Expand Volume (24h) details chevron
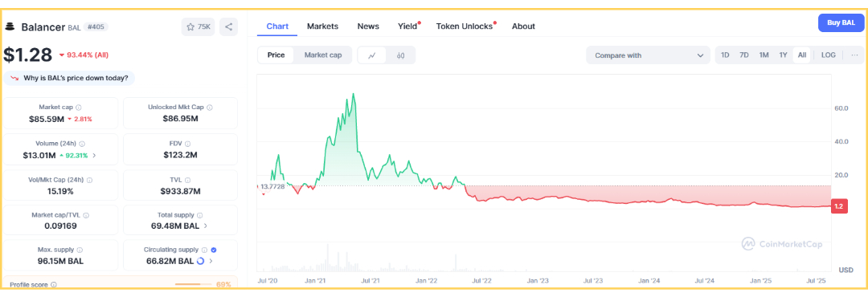The width and height of the screenshot is (868, 297). [93, 156]
